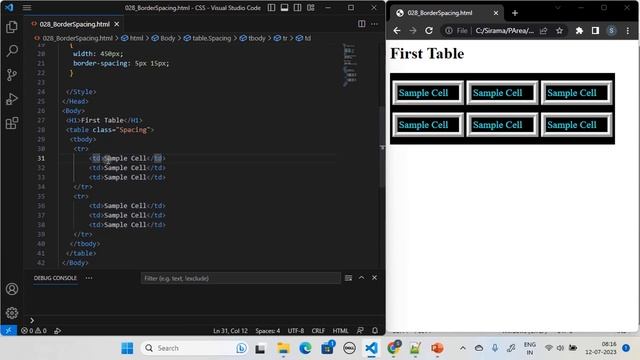Toggle the browser side panel
This screenshot has width=640, height=360.
595,31
